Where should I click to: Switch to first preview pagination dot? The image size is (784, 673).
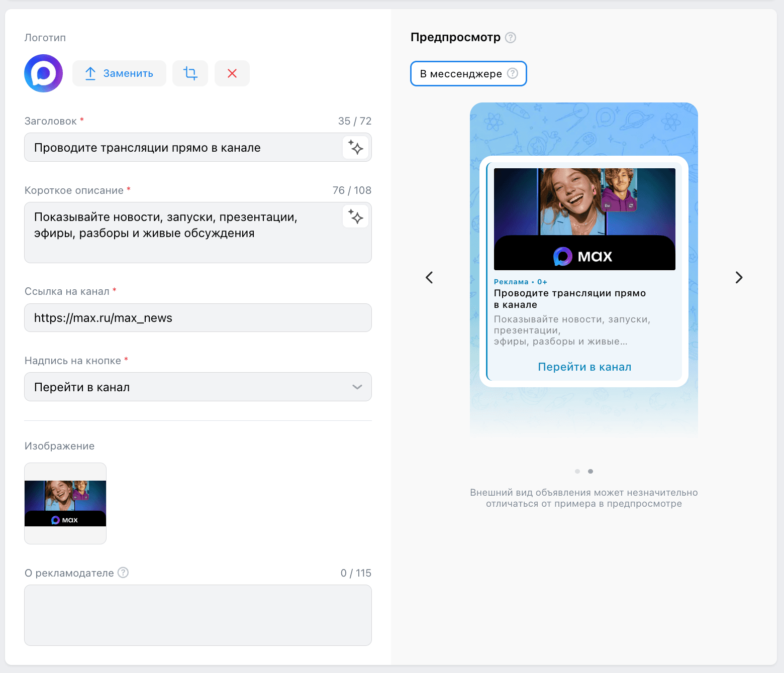click(x=577, y=471)
